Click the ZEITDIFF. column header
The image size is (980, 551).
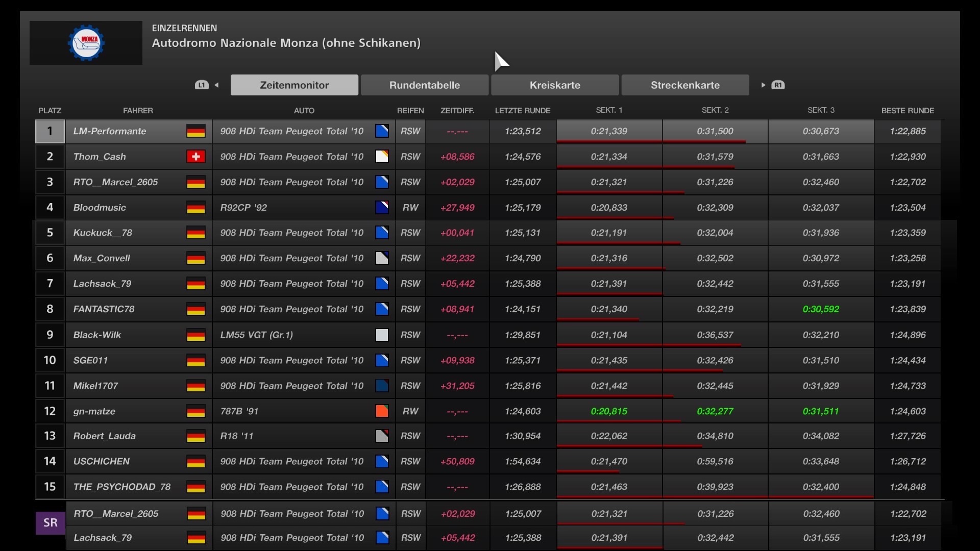coord(457,110)
